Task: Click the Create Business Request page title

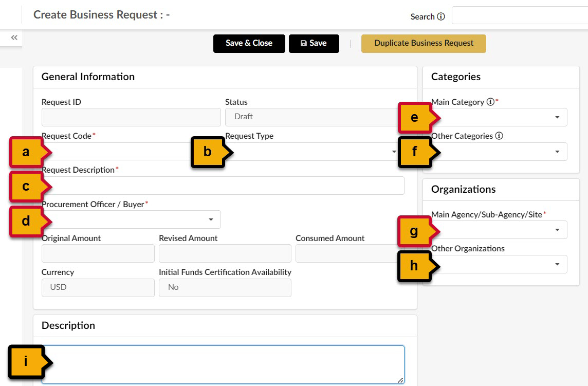Action: tap(102, 14)
